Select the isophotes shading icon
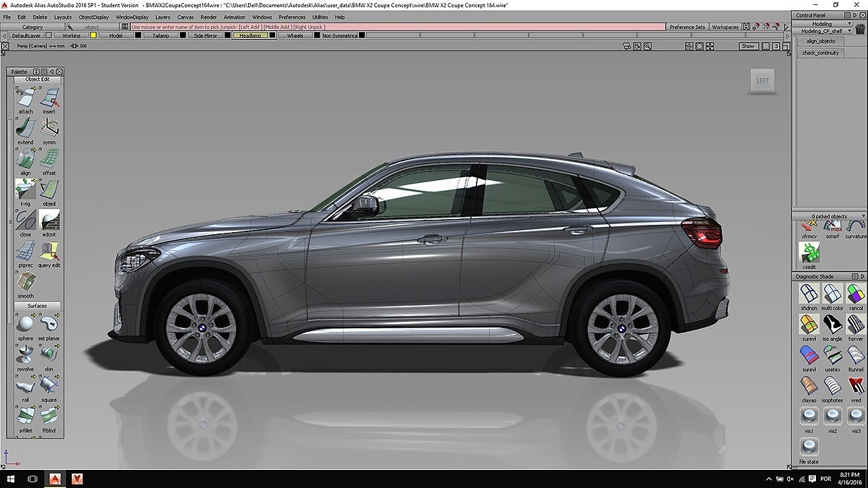This screenshot has height=488, width=868. [832, 385]
